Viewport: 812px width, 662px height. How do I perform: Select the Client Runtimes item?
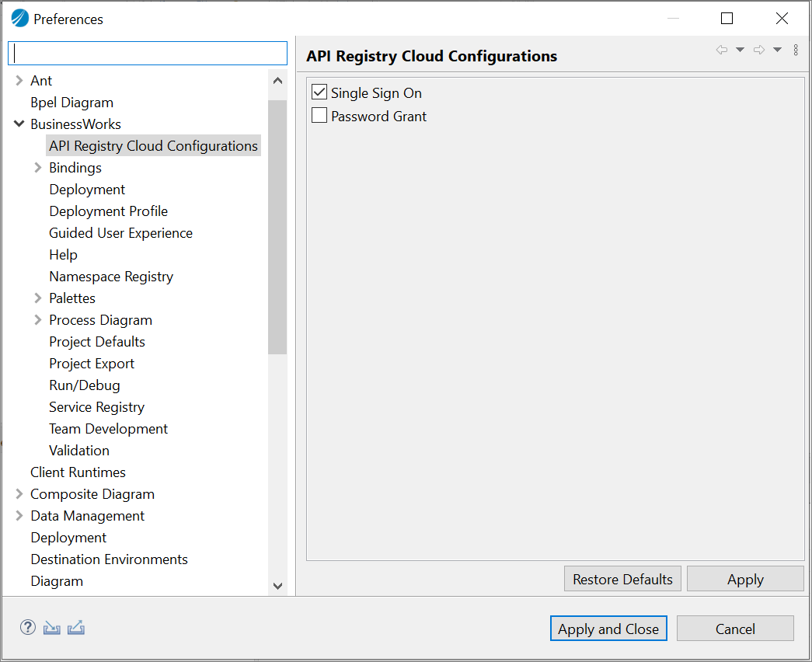click(78, 472)
